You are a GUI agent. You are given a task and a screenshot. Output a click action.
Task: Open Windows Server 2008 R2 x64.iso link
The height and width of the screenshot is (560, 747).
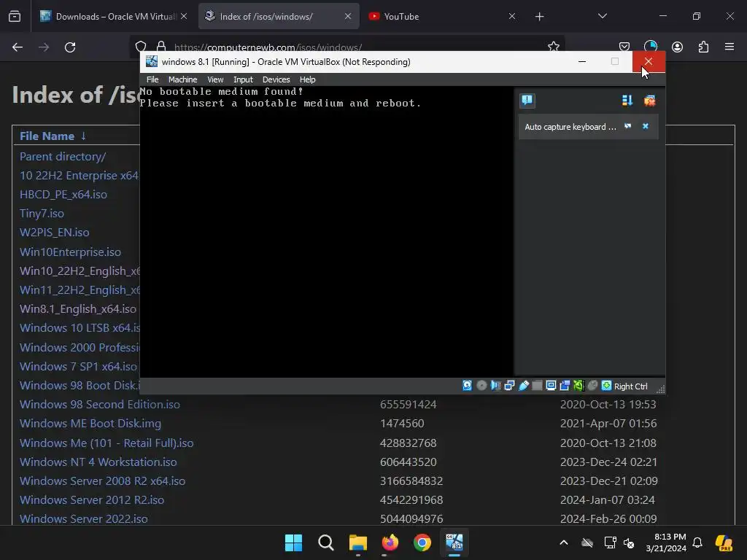click(x=102, y=481)
